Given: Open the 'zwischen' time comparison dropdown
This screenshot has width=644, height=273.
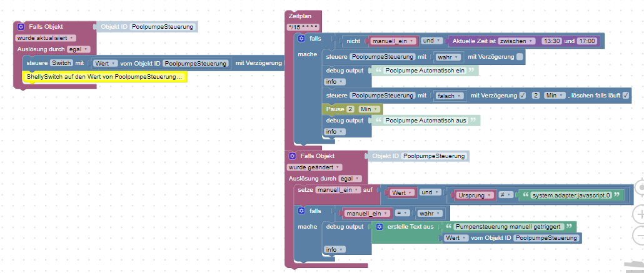Looking at the screenshot, I should 516,41.
